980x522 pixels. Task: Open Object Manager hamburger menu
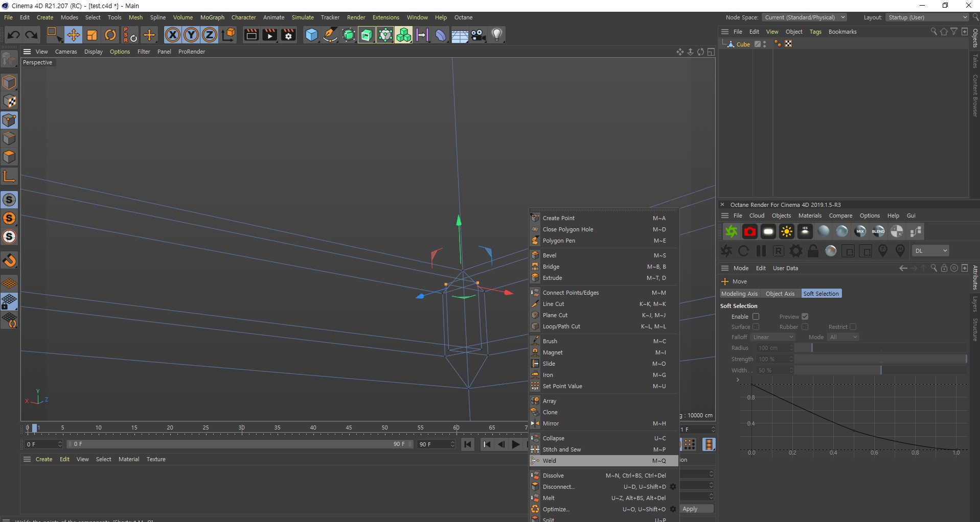[x=725, y=32]
